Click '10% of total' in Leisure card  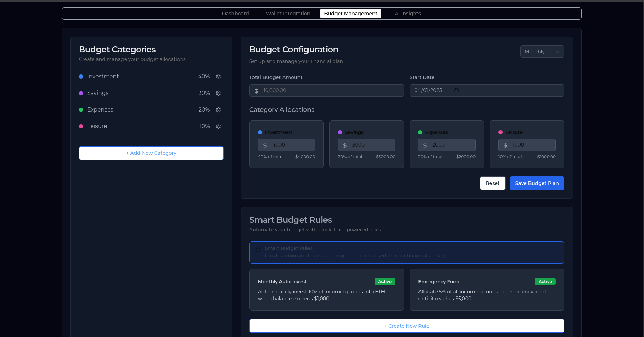pos(510,157)
